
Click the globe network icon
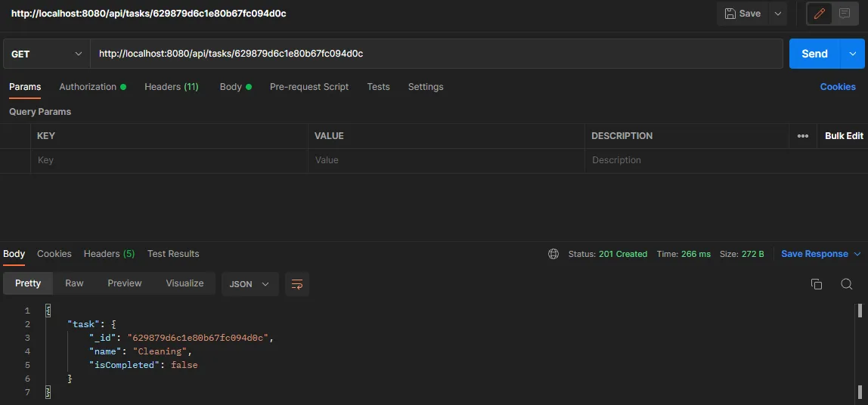click(x=553, y=254)
